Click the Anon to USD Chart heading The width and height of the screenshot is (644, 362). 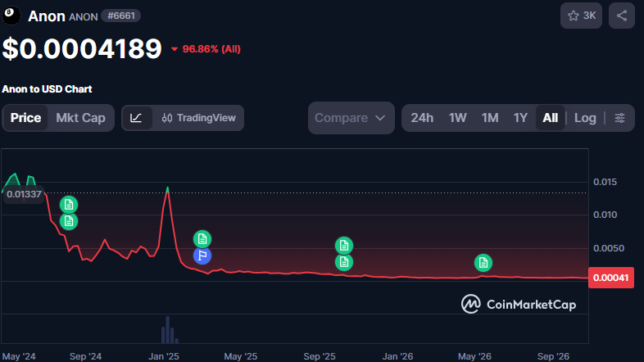pyautogui.click(x=47, y=89)
